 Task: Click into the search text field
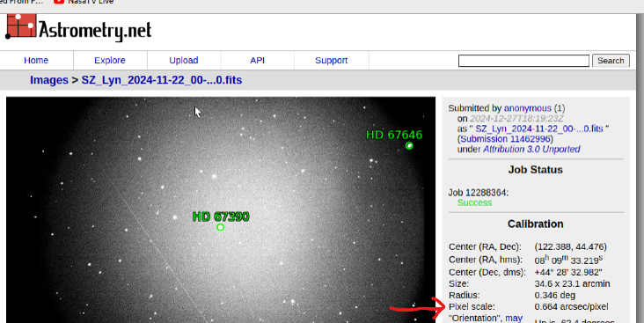523,61
